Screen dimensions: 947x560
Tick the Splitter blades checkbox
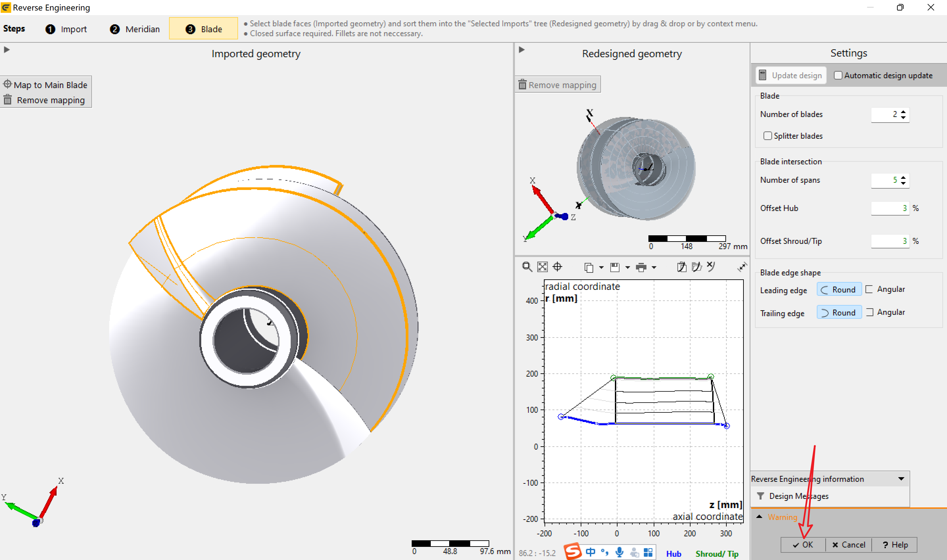pos(767,136)
